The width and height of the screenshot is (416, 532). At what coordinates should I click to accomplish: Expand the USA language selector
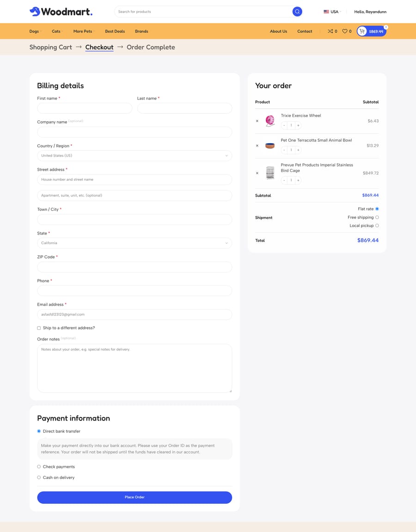click(x=332, y=12)
